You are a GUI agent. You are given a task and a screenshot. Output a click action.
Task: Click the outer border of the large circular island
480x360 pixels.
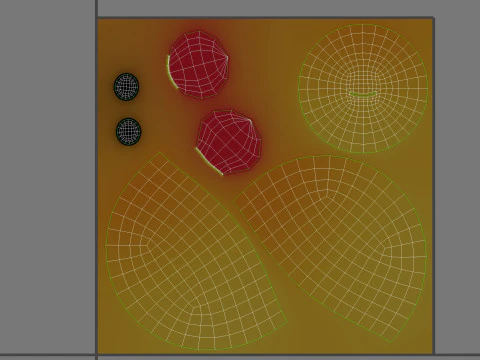(x=363, y=24)
